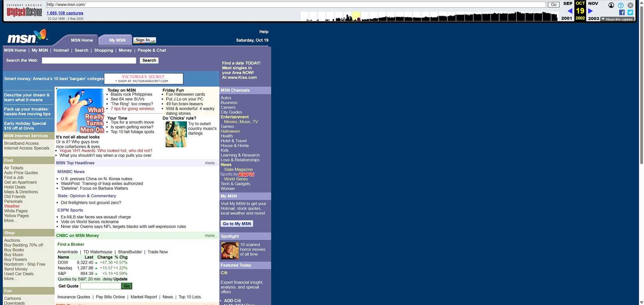Share this capture on Twitter
The width and height of the screenshot is (644, 305).
pos(630,12)
